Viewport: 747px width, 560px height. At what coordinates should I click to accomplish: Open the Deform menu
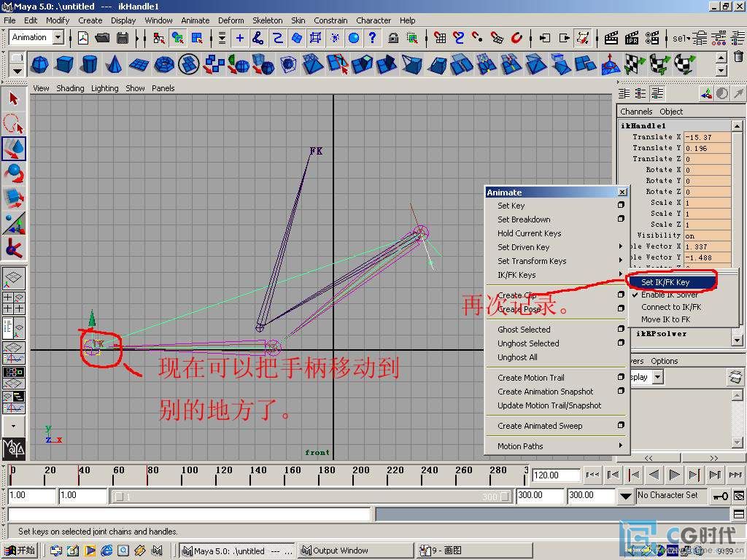pos(231,20)
